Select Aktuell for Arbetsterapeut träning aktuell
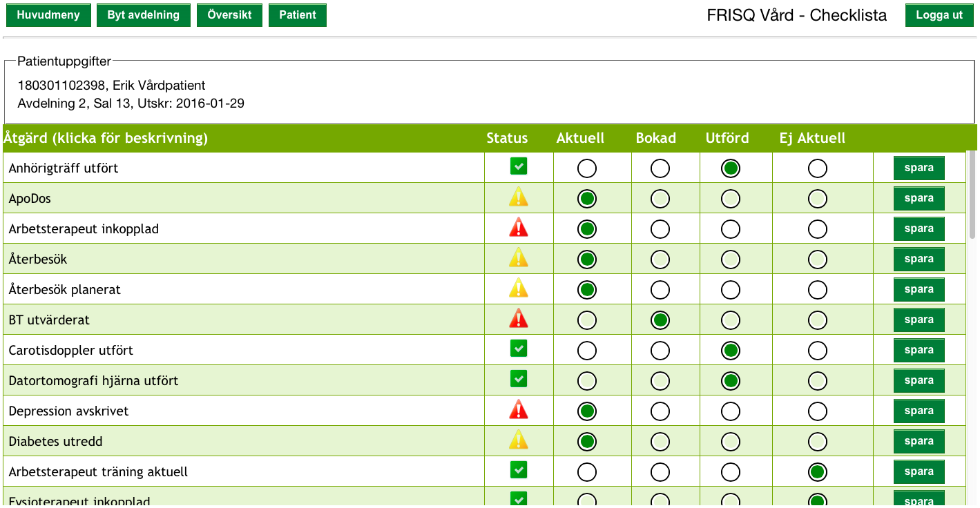This screenshot has height=508, width=980. click(587, 472)
